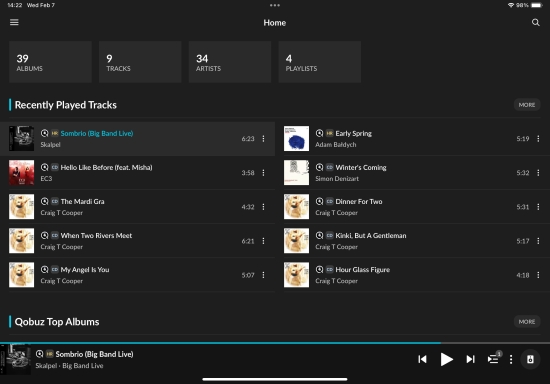Show more Qobuz Top Albums
The height and width of the screenshot is (384, 550).
(527, 322)
